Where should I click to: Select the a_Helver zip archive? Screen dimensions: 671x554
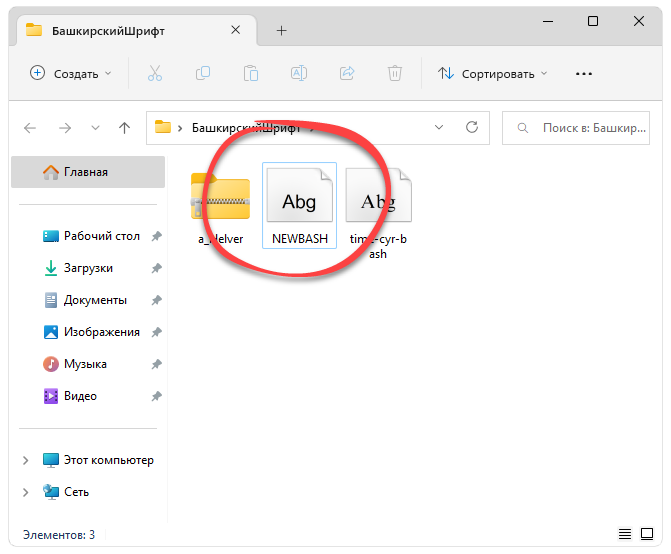tap(220, 208)
